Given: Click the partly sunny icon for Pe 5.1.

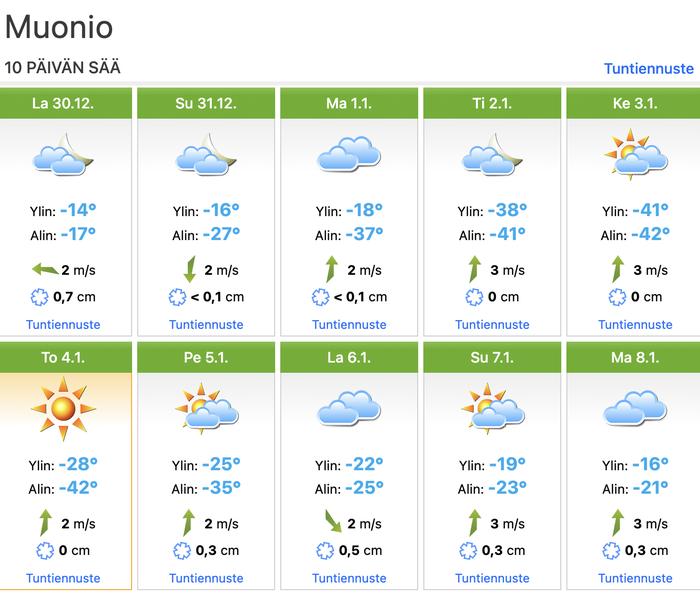Looking at the screenshot, I should pyautogui.click(x=205, y=408).
